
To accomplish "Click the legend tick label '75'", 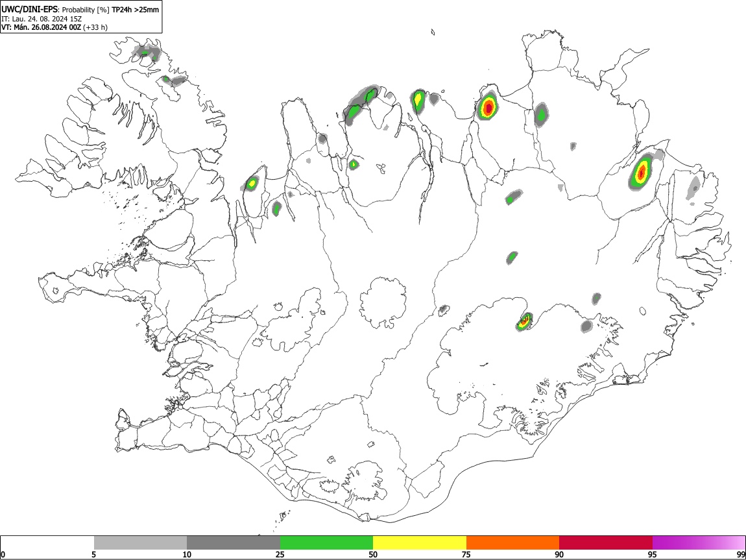I will click(466, 554).
